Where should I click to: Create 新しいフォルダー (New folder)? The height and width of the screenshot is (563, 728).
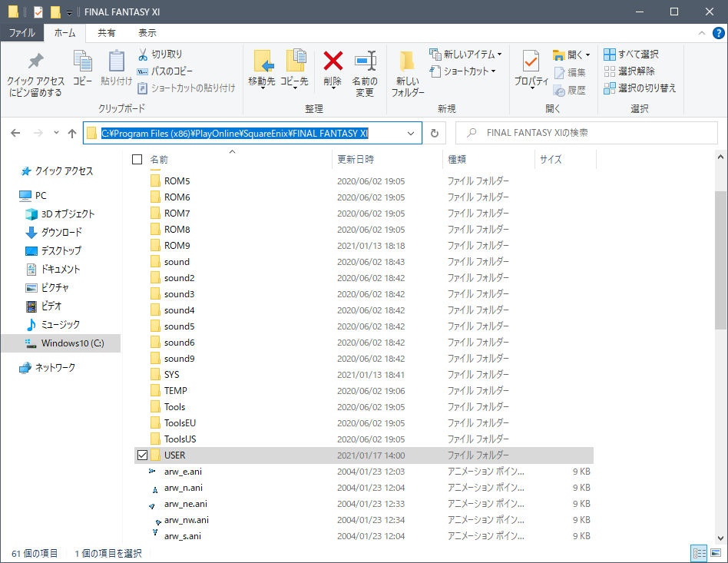[x=408, y=74]
